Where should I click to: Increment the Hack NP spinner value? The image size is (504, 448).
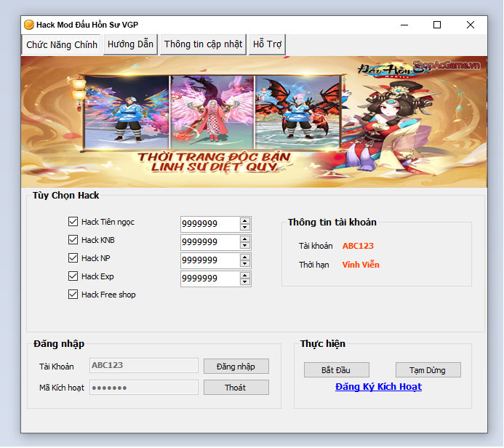click(245, 257)
